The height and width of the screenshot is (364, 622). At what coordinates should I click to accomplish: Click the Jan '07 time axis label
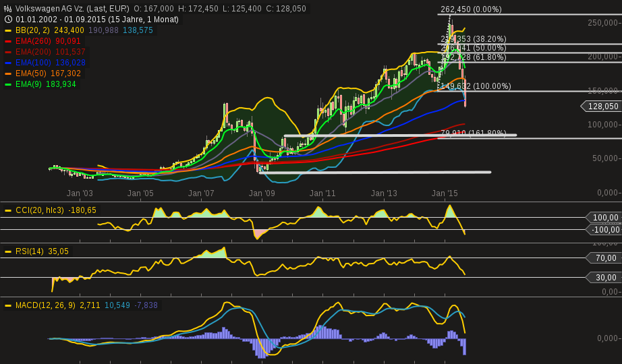201,193
